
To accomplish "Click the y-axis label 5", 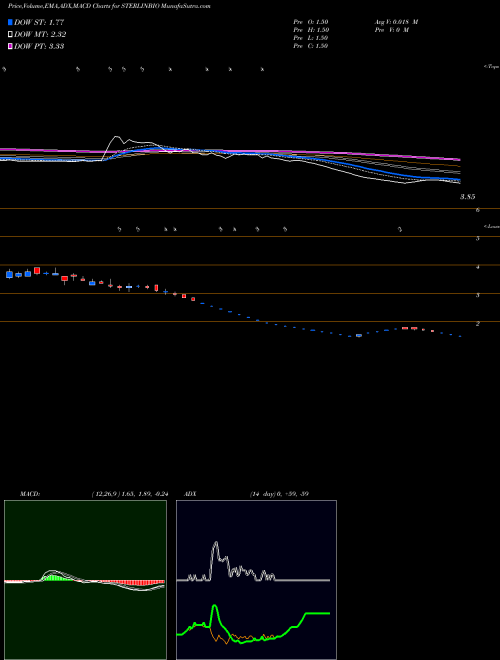I will (478, 238).
